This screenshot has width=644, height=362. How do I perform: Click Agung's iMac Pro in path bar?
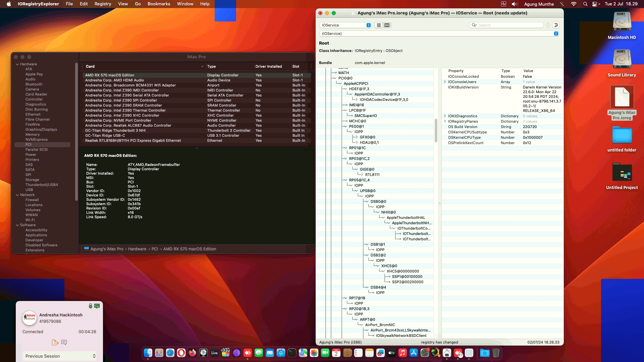tap(107, 249)
